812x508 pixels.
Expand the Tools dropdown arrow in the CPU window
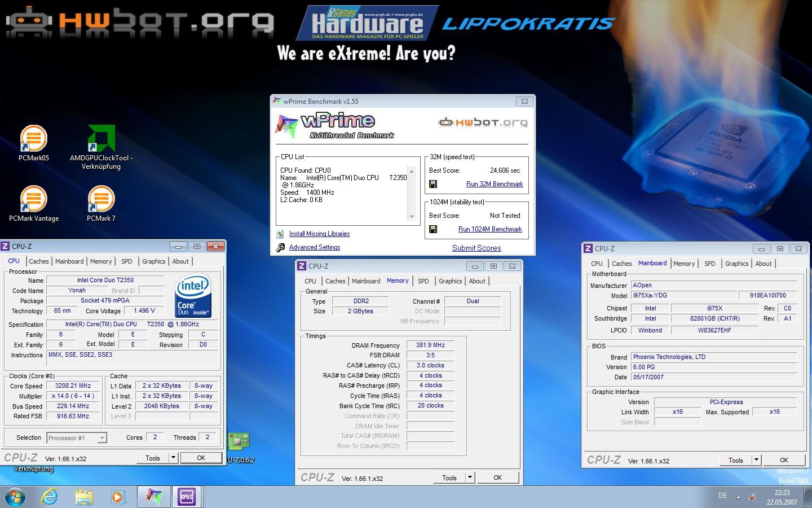tap(174, 458)
